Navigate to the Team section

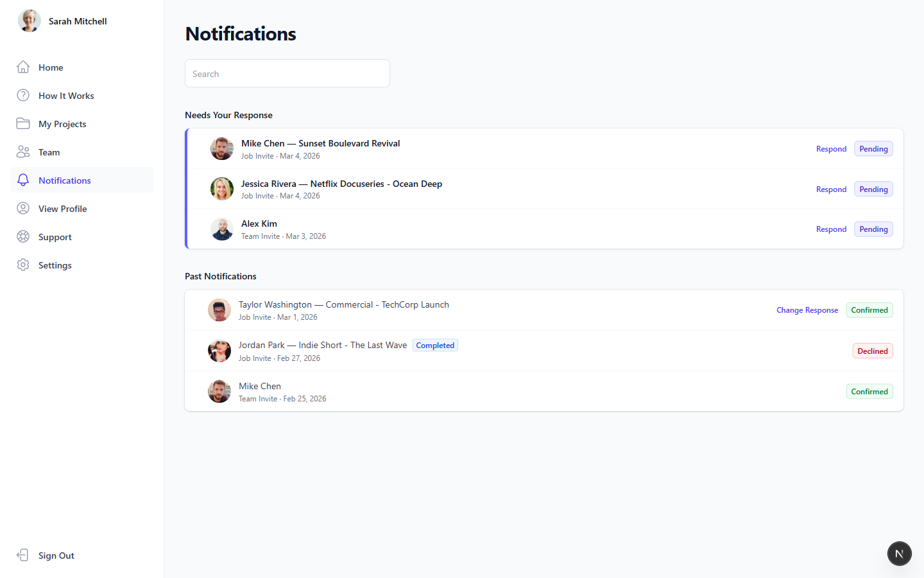48,152
